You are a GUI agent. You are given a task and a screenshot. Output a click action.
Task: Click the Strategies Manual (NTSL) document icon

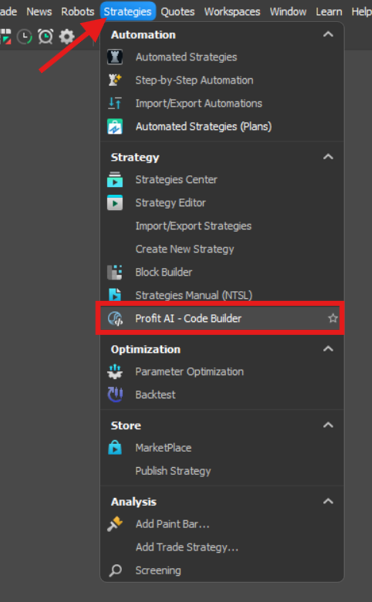115,295
